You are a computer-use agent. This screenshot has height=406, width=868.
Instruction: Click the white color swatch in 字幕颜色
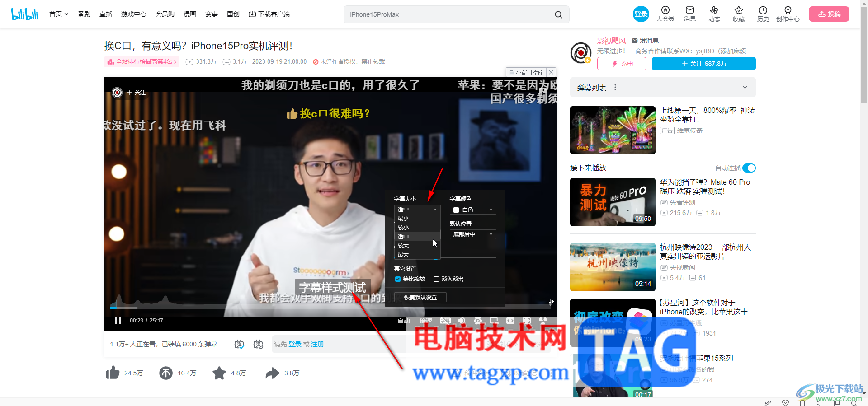tap(456, 210)
